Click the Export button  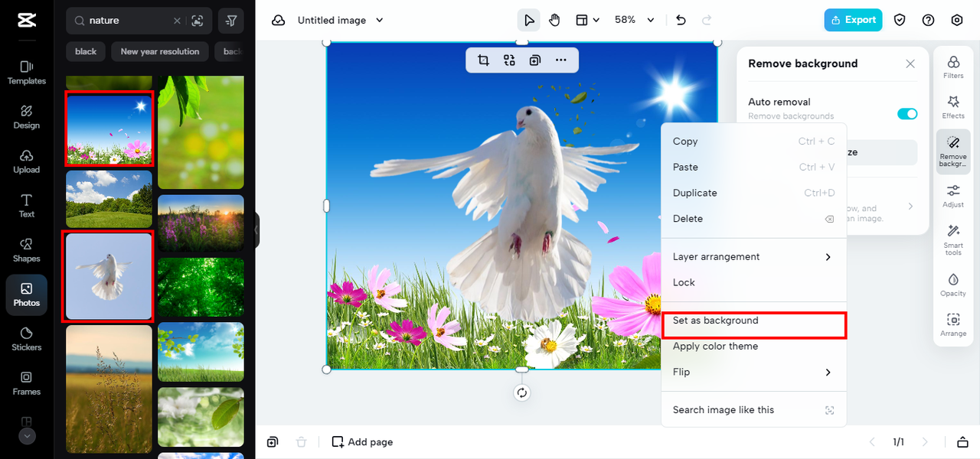coord(853,21)
